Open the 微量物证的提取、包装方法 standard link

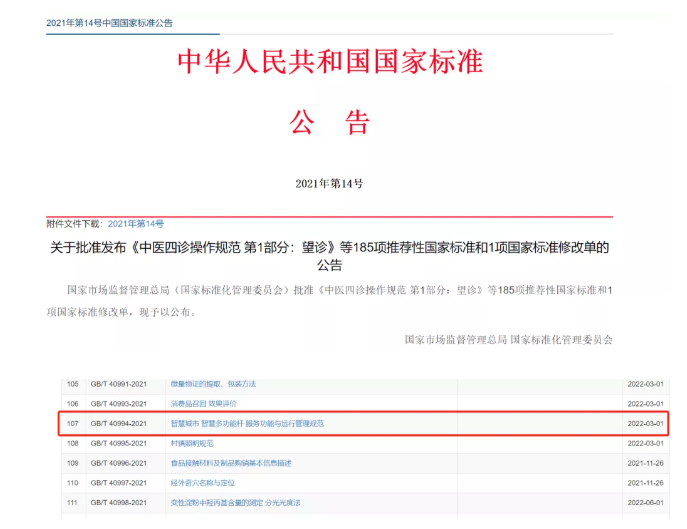(x=213, y=384)
